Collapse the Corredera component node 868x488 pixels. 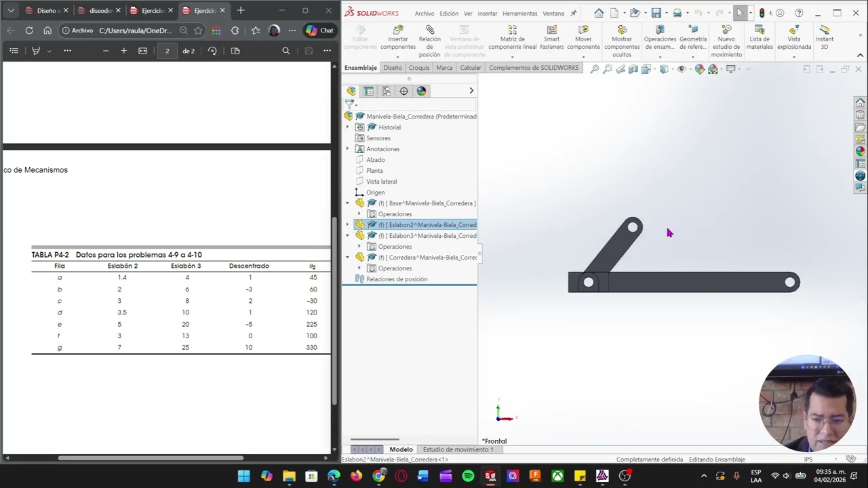coord(348,258)
